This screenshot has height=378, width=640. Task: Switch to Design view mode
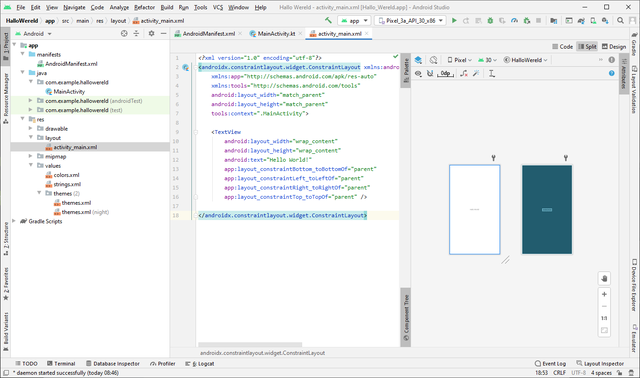(614, 47)
